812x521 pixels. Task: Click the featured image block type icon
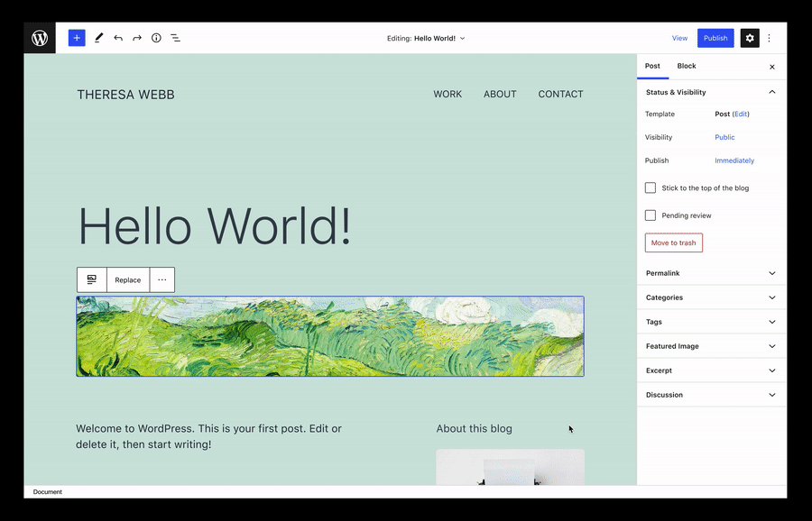point(92,280)
